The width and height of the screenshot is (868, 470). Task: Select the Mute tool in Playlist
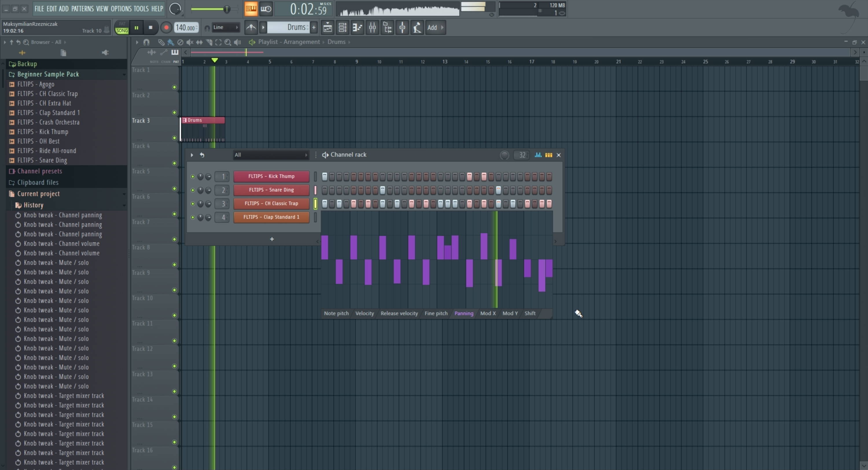[190, 42]
